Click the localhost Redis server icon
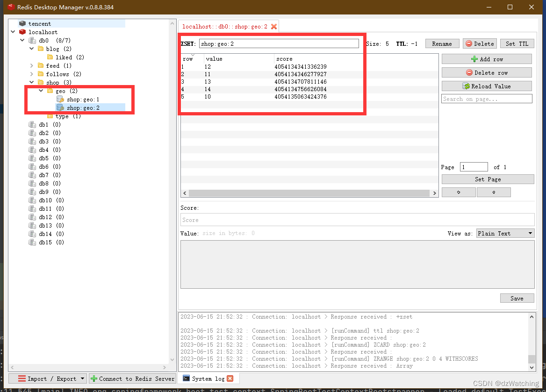546x392 pixels. 22,32
